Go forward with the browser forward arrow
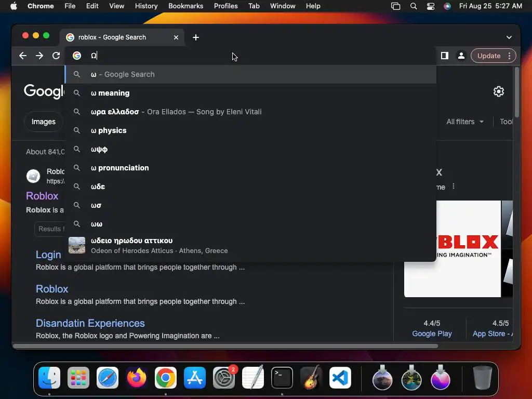Viewport: 532px width, 399px height. [x=39, y=56]
